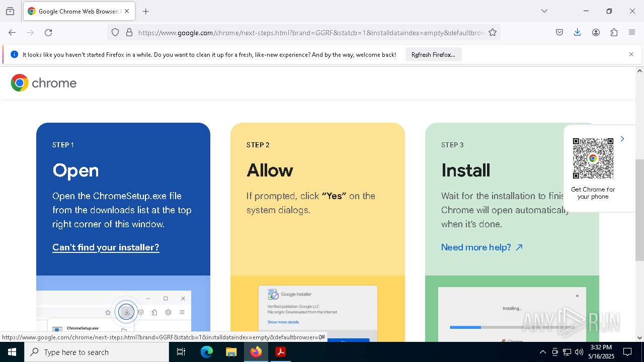Click the taskbar search box

pos(97,352)
